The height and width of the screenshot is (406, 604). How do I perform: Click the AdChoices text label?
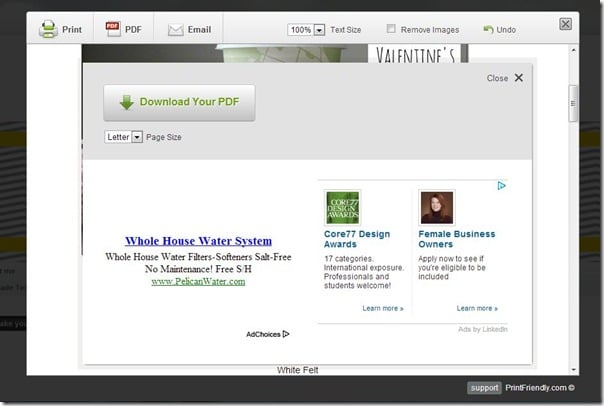tap(263, 334)
